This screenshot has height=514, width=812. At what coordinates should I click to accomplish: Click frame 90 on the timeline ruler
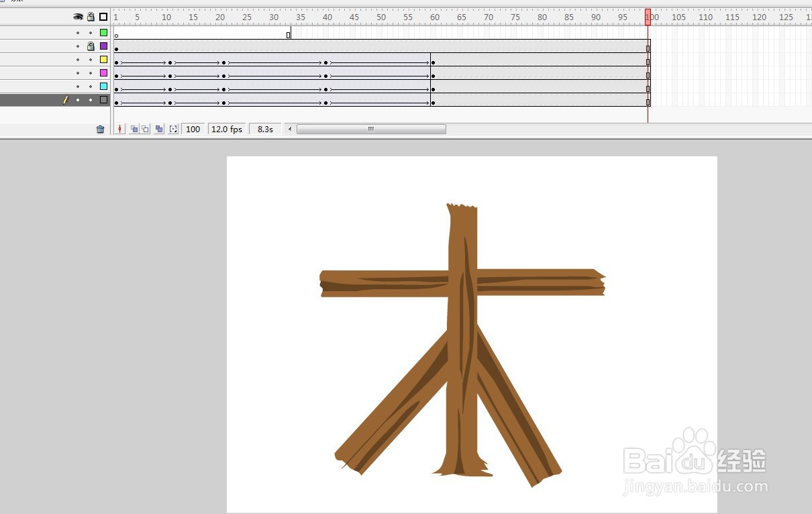[595, 17]
